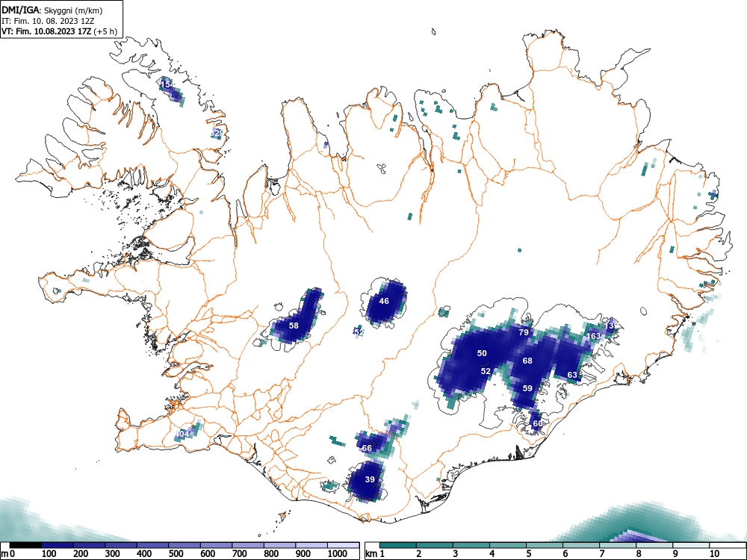Click the "400" label in the meter legend

pos(144,554)
